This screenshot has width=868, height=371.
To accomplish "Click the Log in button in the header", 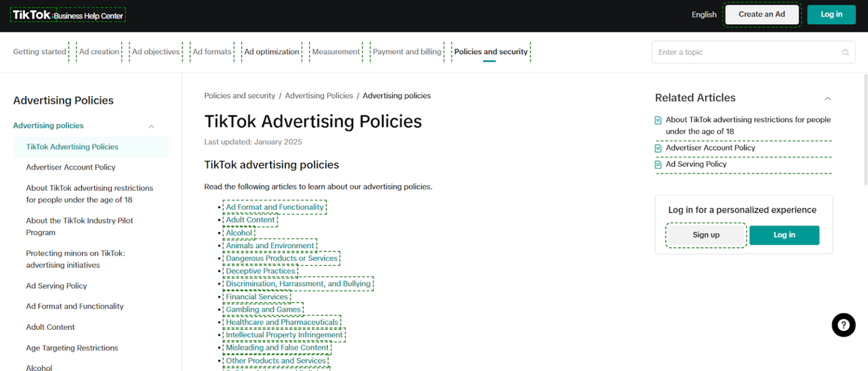I will pyautogui.click(x=831, y=15).
